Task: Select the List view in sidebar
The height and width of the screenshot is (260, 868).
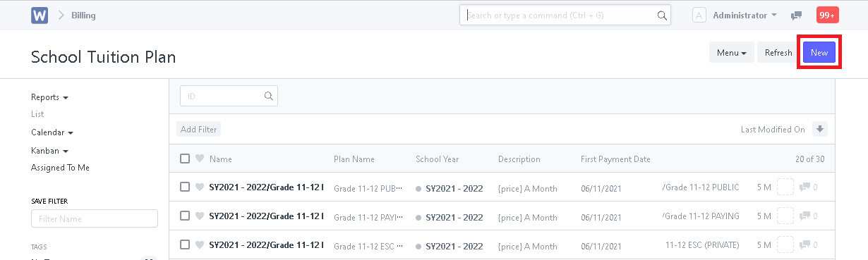Action: coord(37,114)
